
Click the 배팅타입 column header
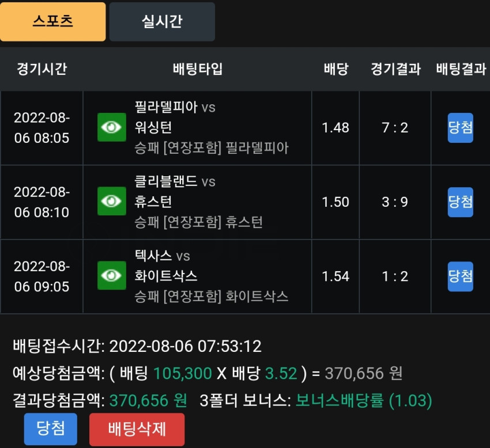[198, 69]
